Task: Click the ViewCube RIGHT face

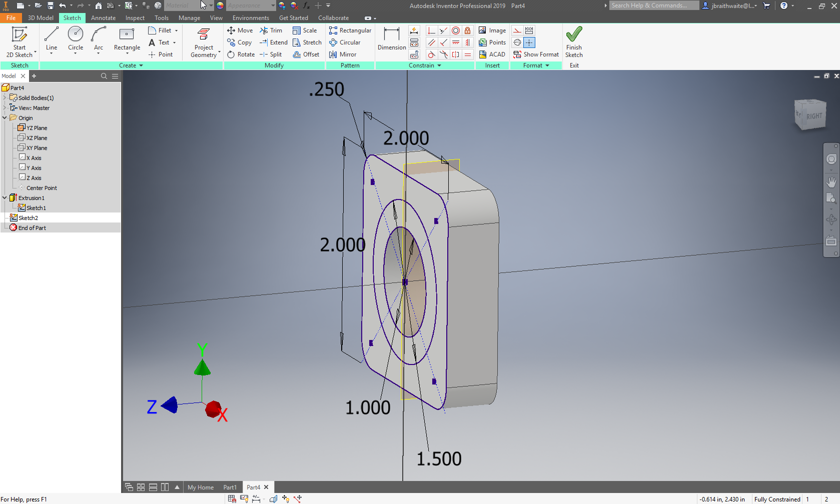Action: click(814, 116)
